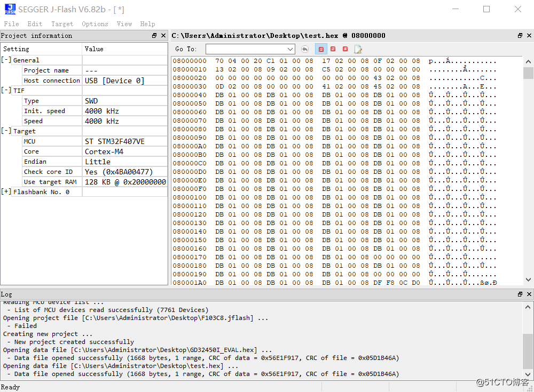Viewport: 534px width, 392px height.
Task: Collapse the TIF settings group
Action: point(6,91)
